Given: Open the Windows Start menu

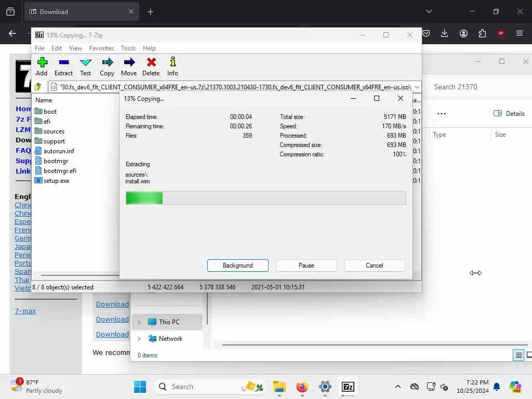Looking at the screenshot, I should point(140,387).
